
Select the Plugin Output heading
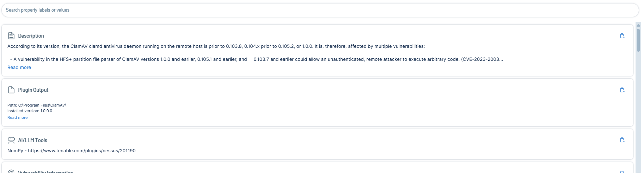pyautogui.click(x=33, y=90)
